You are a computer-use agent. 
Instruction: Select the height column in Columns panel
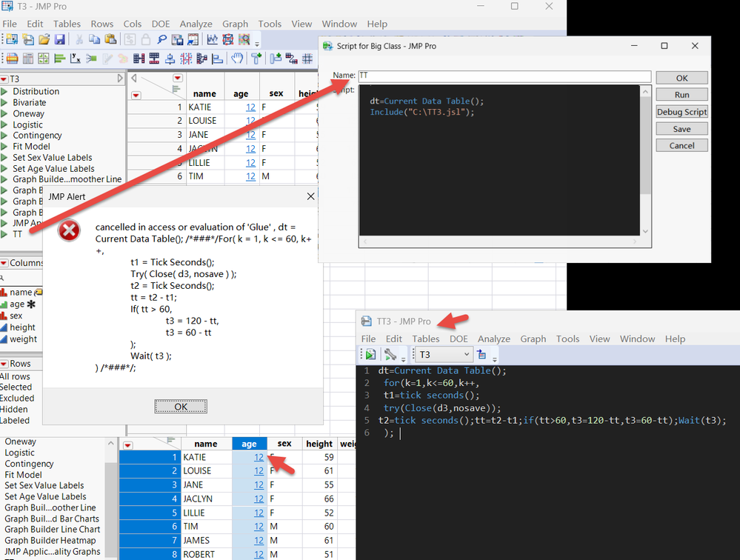tap(23, 327)
